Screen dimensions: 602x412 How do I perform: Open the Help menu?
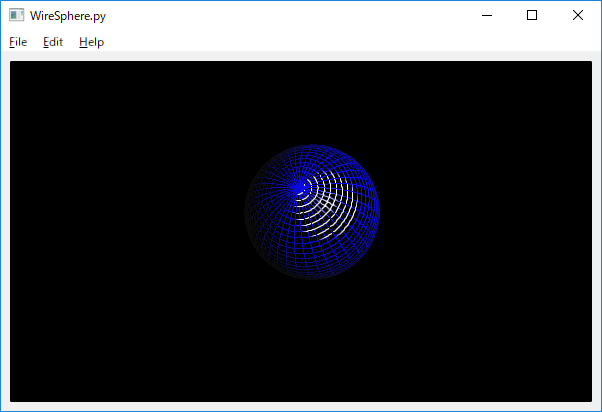(x=91, y=42)
